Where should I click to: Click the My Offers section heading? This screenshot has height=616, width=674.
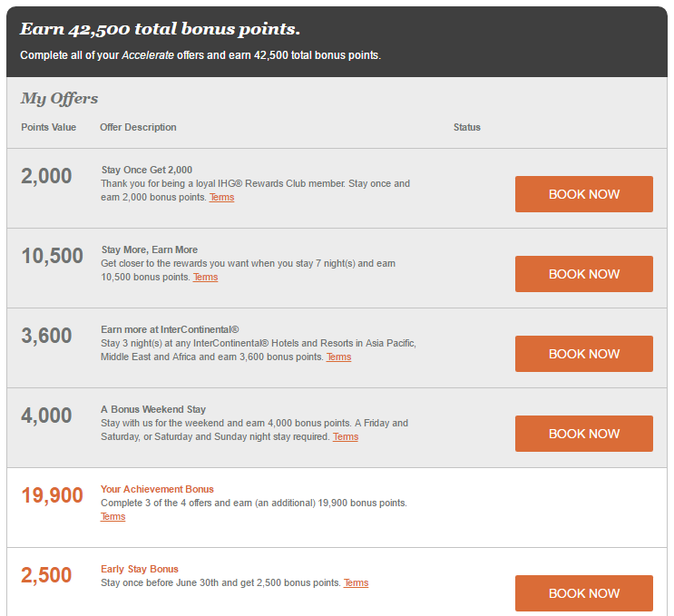59,99
